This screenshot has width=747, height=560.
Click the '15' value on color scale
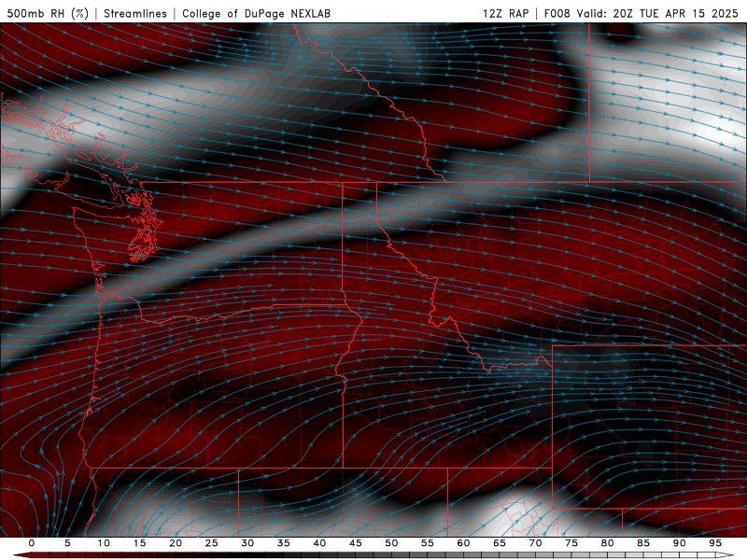(x=139, y=543)
